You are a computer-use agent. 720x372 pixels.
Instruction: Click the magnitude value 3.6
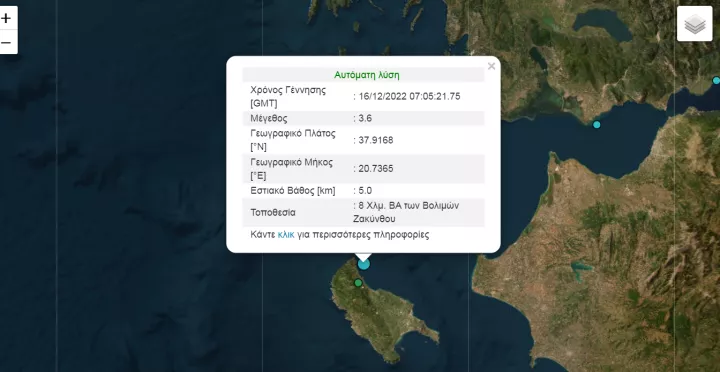point(365,118)
